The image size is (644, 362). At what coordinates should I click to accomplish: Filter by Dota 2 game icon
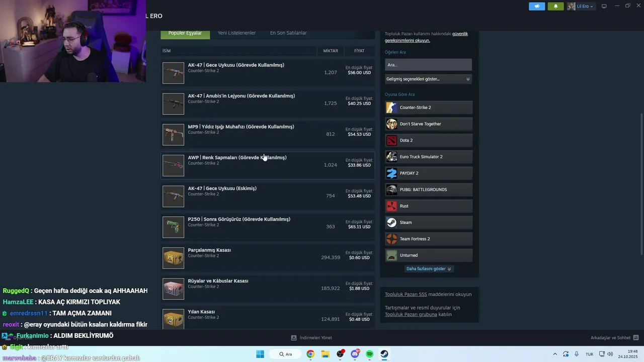[x=391, y=140]
